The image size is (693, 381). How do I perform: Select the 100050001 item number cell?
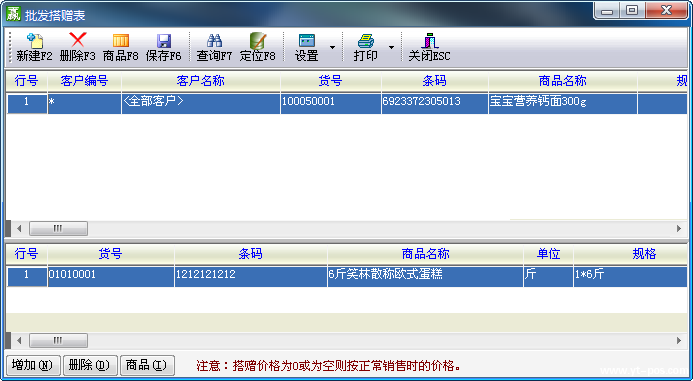[331, 103]
